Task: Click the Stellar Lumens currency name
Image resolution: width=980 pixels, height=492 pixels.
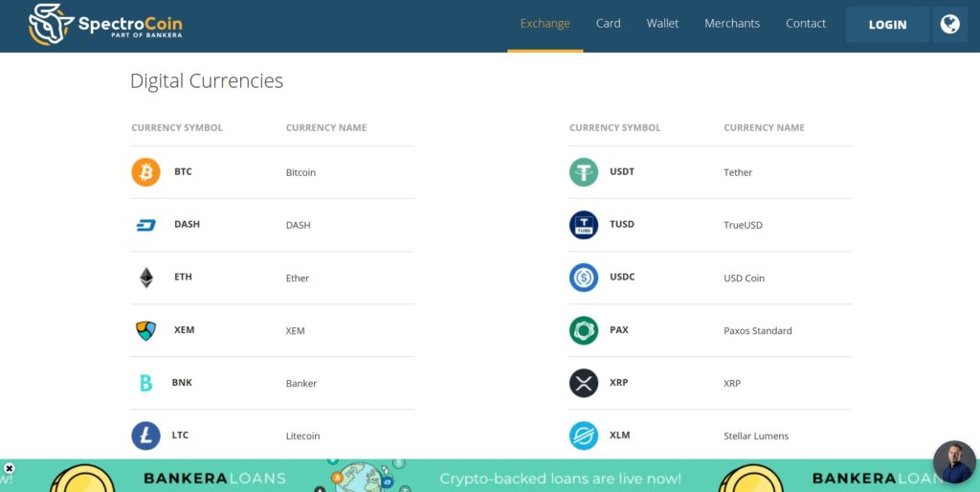Action: (756, 436)
